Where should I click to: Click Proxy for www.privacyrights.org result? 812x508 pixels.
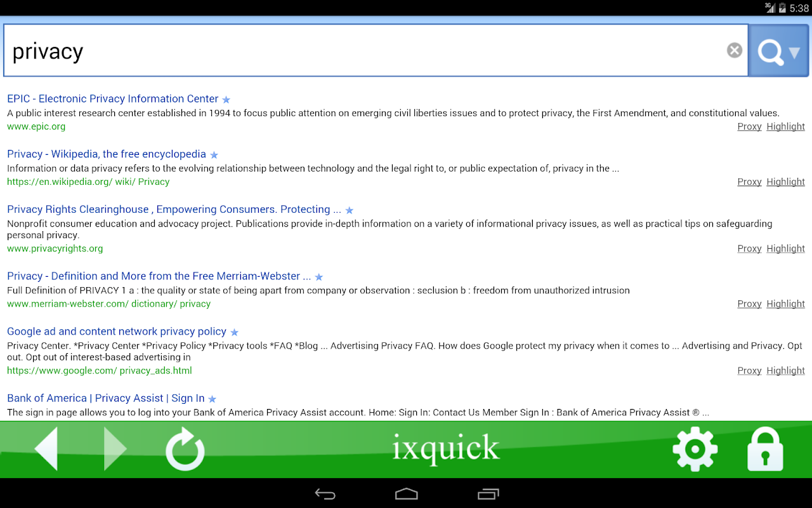(x=749, y=248)
